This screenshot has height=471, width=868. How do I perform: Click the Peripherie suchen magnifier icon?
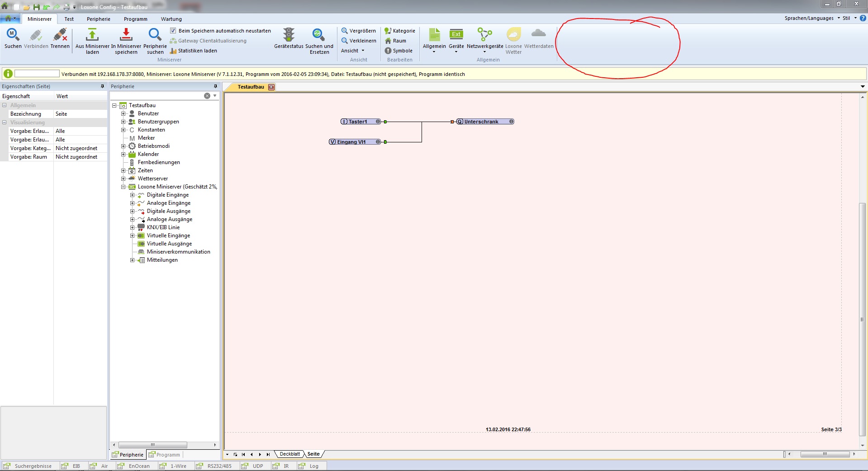(155, 35)
